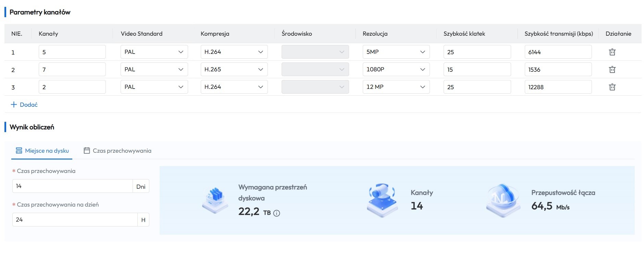Screen dimensions: 644x257
Task: Click frame rate field showing 15
Action: coord(476,70)
